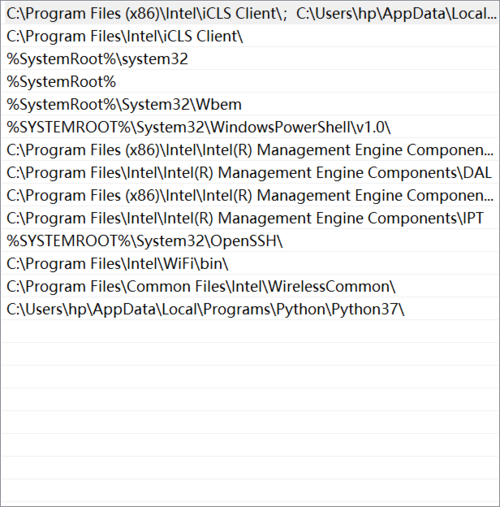Select the plain %SystemRoot% entry

pyautogui.click(x=251, y=81)
